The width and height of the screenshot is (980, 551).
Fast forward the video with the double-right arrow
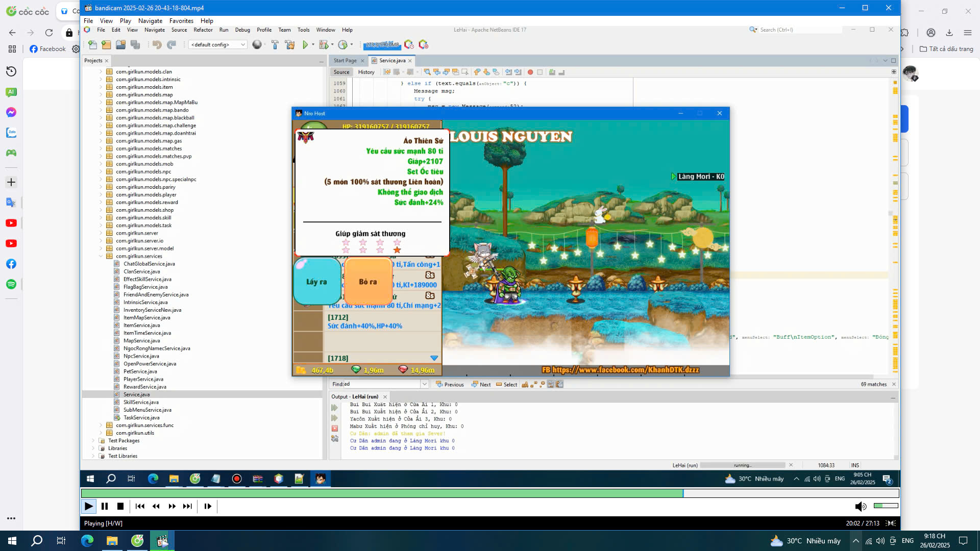[x=172, y=506]
